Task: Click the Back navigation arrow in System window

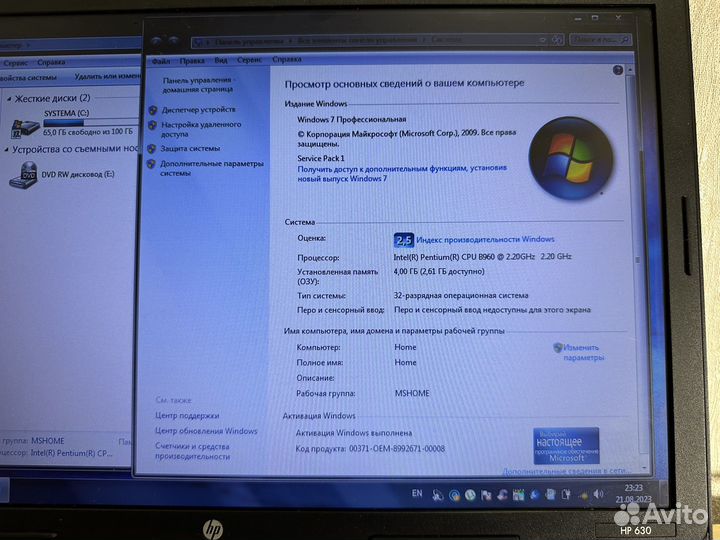Action: coord(157,41)
